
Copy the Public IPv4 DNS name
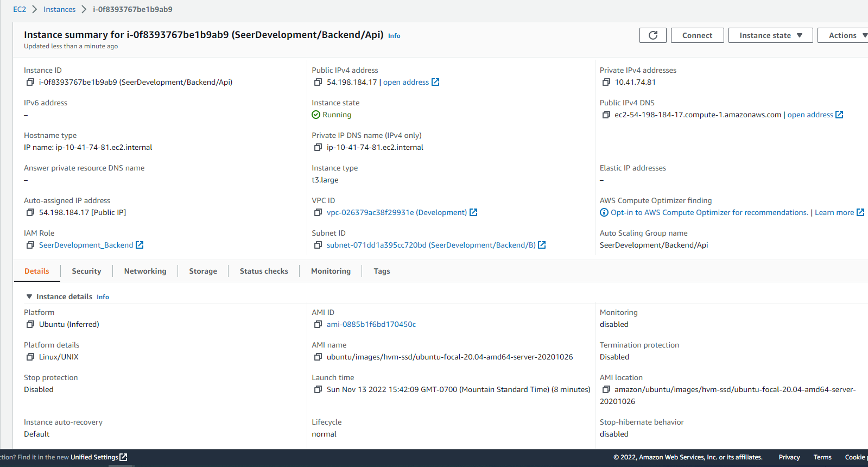click(x=606, y=115)
